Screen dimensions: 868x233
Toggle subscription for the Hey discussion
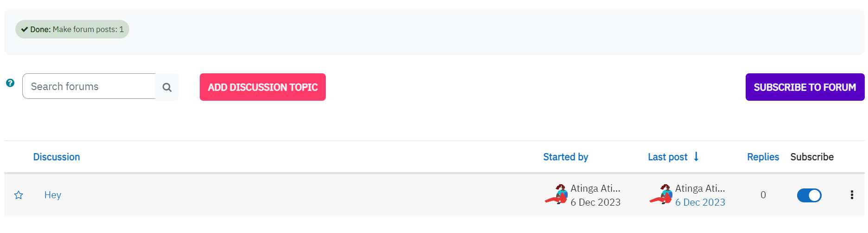809,195
